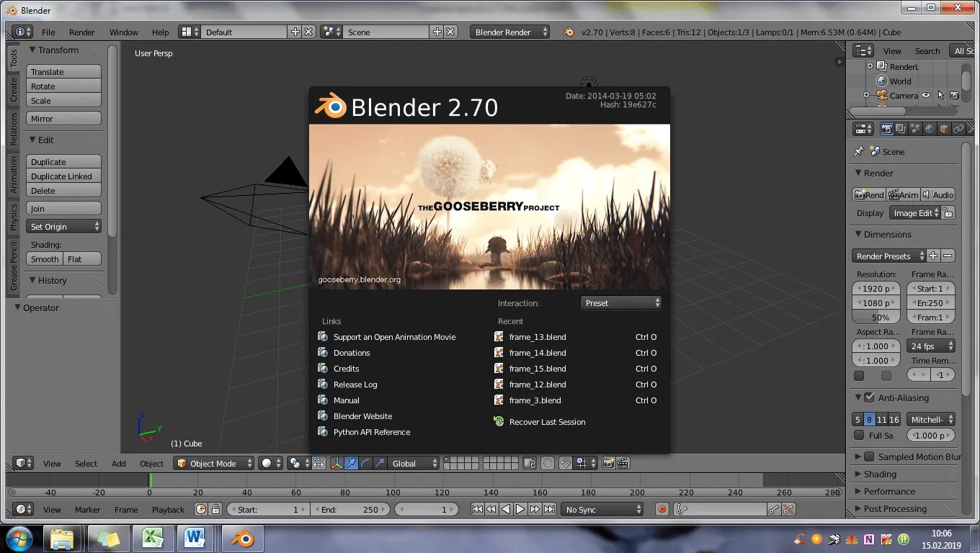Open the Timeline editor type selector

[24, 509]
